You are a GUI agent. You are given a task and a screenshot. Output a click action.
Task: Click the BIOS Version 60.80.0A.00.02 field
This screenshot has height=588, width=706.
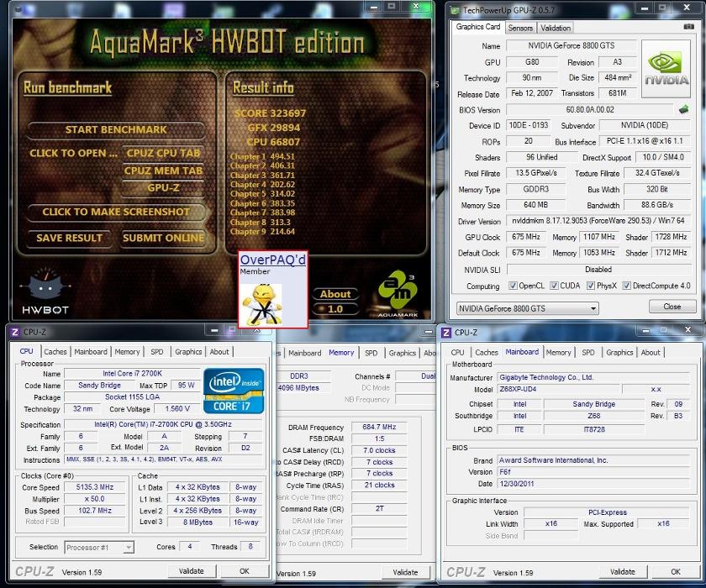click(590, 110)
